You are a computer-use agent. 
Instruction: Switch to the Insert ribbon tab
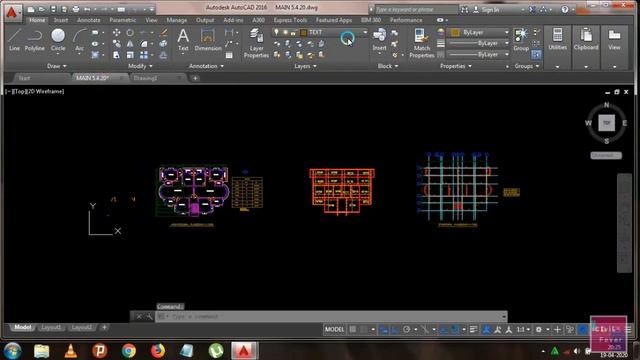61,20
